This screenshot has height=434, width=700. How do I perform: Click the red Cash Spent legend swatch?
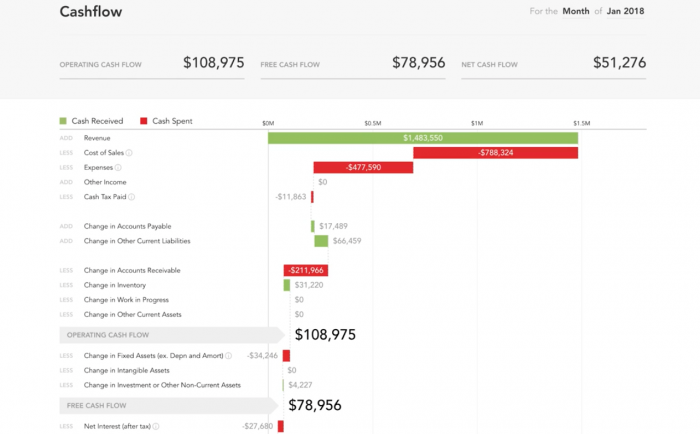pos(144,121)
